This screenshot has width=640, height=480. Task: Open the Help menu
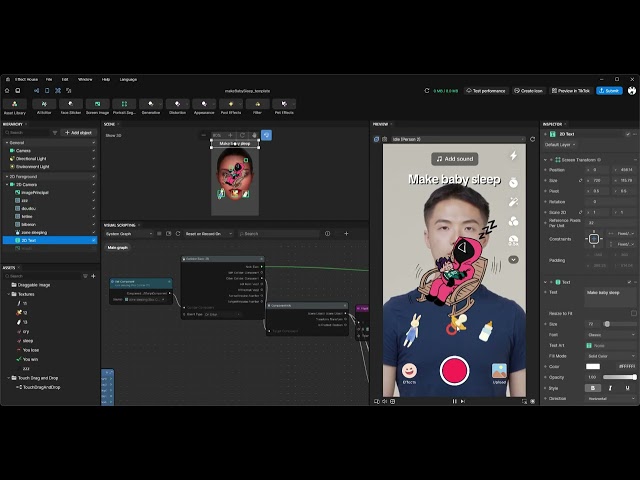106,79
